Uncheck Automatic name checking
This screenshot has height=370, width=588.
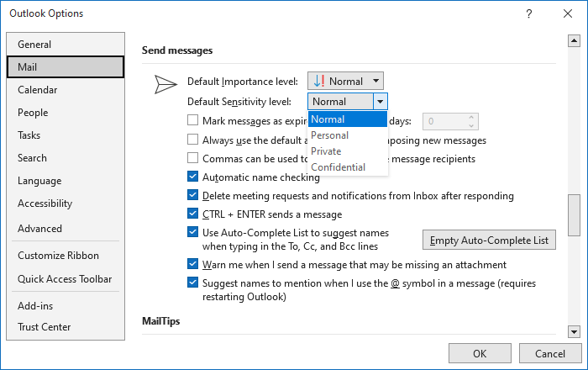(192, 176)
